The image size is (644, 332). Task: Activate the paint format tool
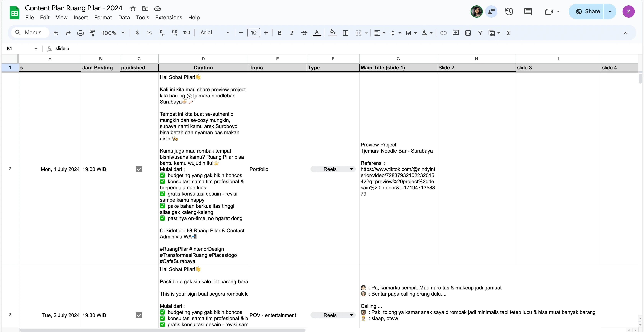point(92,33)
